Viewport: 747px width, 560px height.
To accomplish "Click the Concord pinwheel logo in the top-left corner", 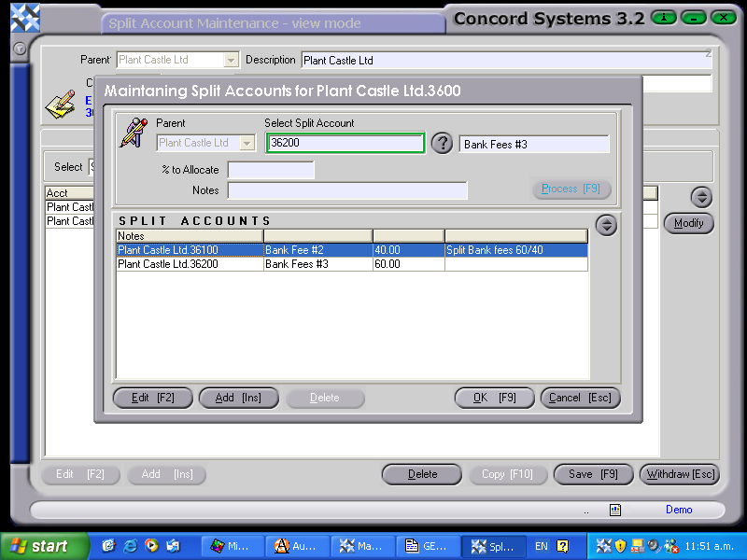I will tap(24, 16).
